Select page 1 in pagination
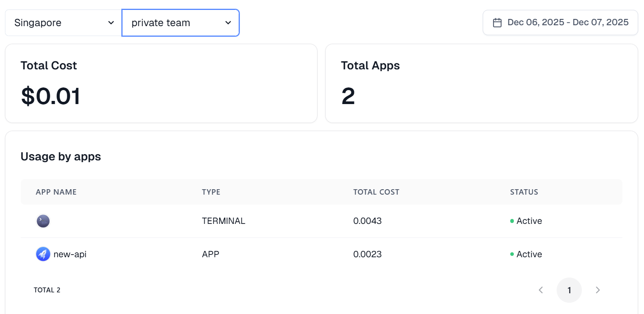 point(569,290)
